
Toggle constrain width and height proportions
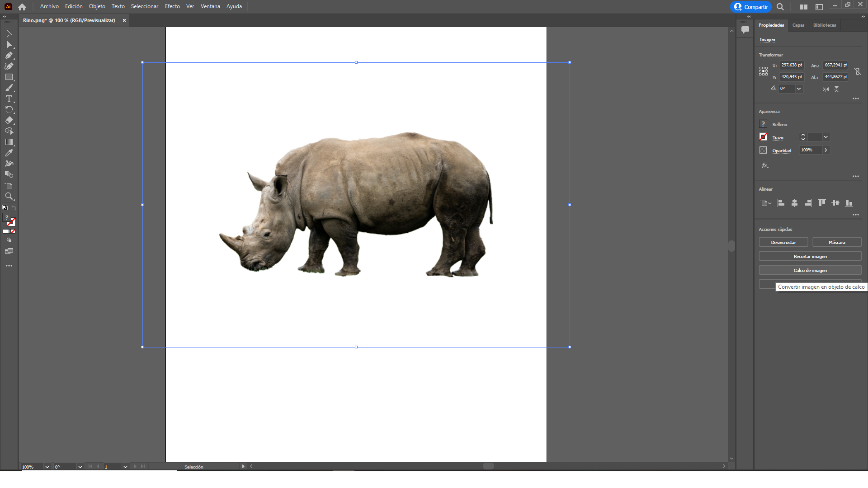click(x=858, y=71)
